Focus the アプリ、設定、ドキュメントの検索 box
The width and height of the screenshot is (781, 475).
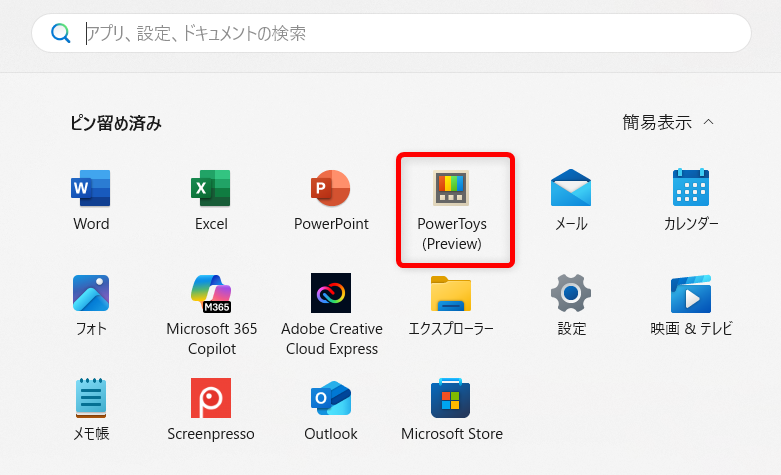tap(391, 33)
